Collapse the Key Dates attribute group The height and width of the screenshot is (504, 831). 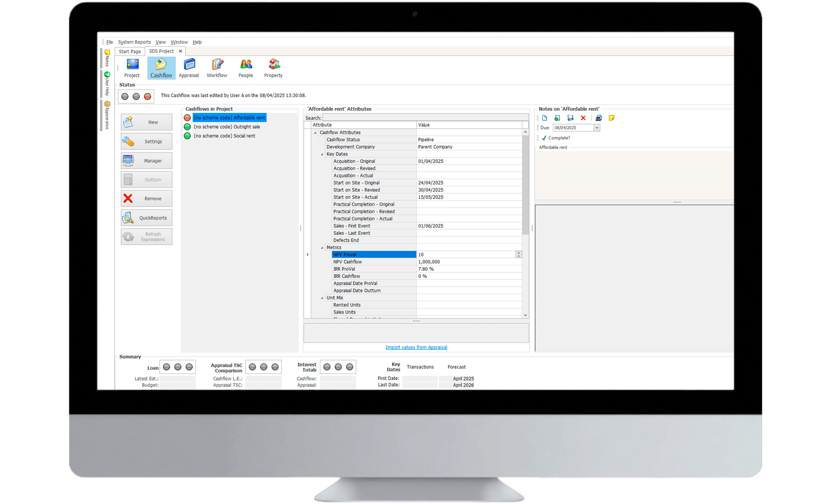click(322, 154)
